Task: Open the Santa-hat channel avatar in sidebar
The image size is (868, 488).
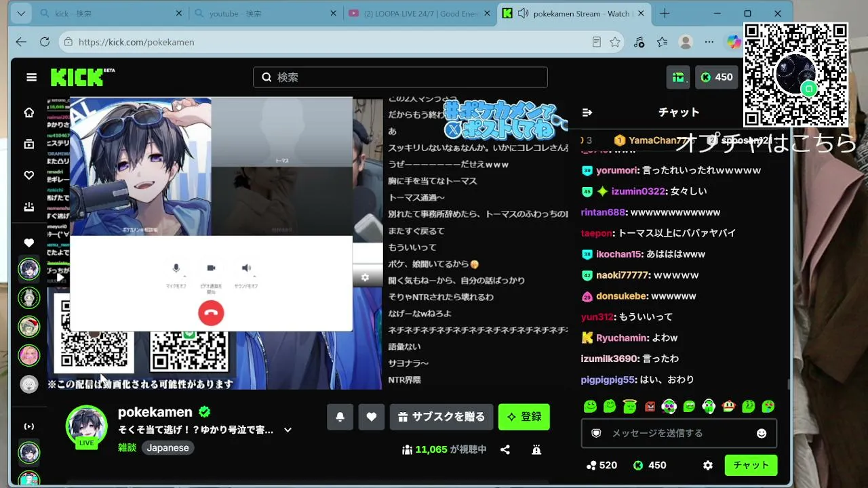Action: pyautogui.click(x=29, y=327)
